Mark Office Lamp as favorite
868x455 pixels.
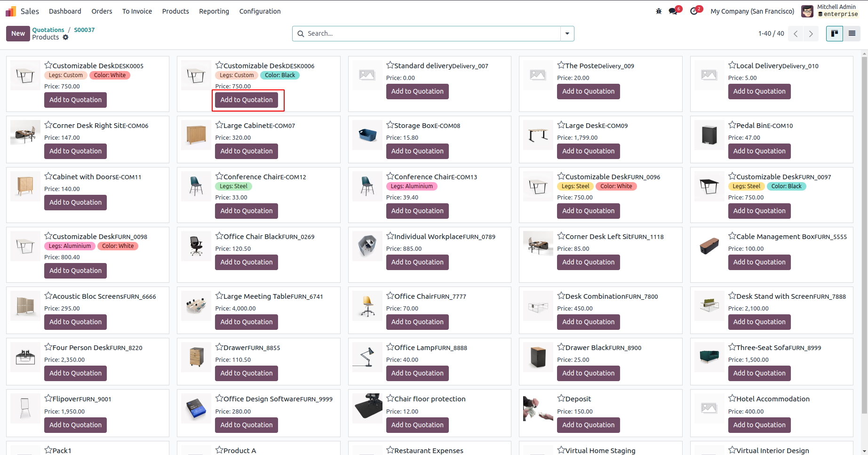pyautogui.click(x=390, y=347)
